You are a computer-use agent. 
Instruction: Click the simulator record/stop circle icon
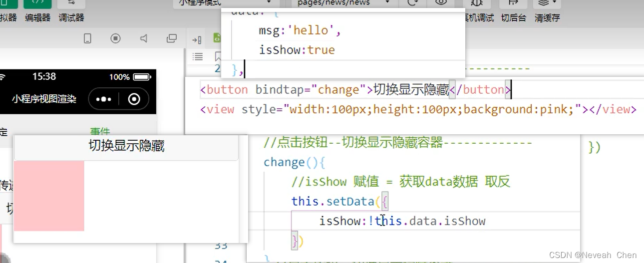(115, 38)
